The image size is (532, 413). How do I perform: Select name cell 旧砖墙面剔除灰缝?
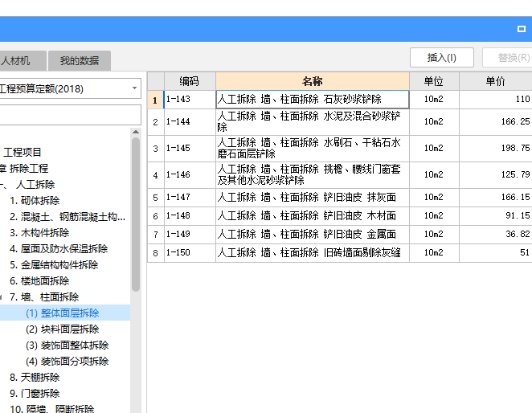313,253
